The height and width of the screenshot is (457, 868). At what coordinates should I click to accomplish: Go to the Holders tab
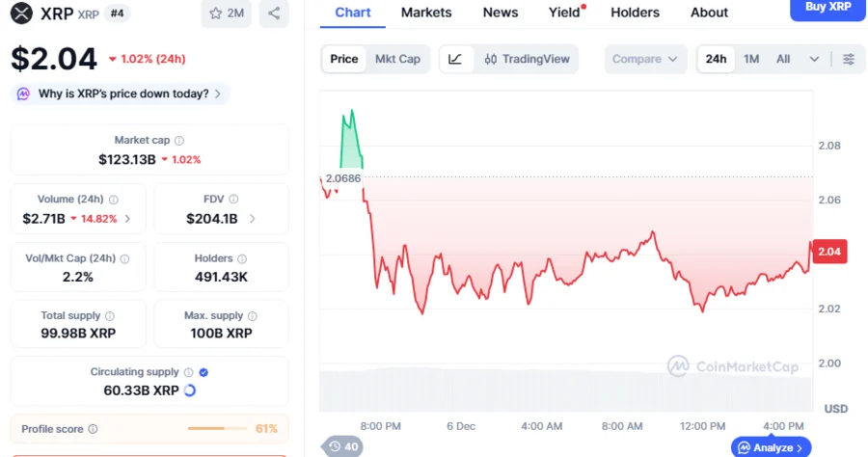point(636,13)
